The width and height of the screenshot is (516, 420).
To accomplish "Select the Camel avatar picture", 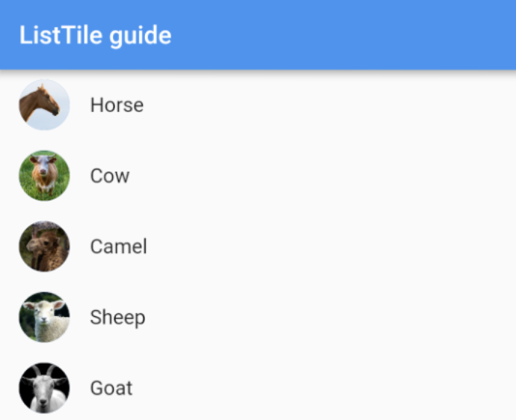I will tap(44, 247).
